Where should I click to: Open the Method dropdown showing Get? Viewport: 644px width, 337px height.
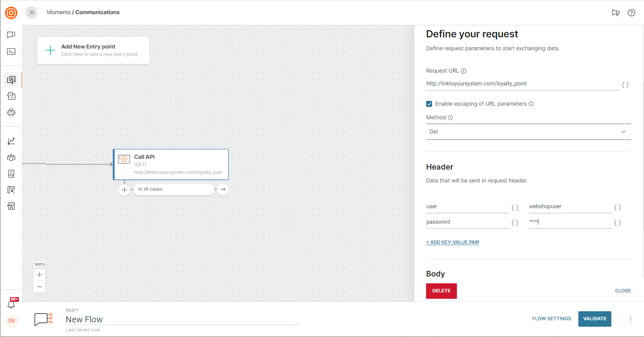click(x=528, y=132)
